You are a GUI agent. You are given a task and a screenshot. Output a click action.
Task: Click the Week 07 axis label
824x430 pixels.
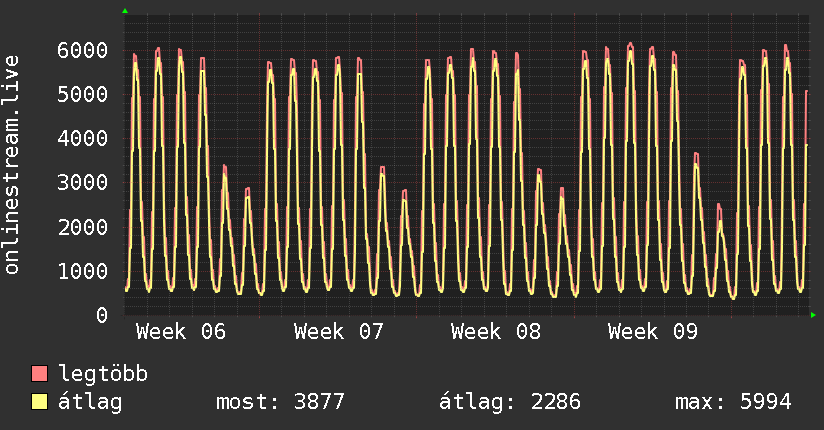[x=339, y=332]
